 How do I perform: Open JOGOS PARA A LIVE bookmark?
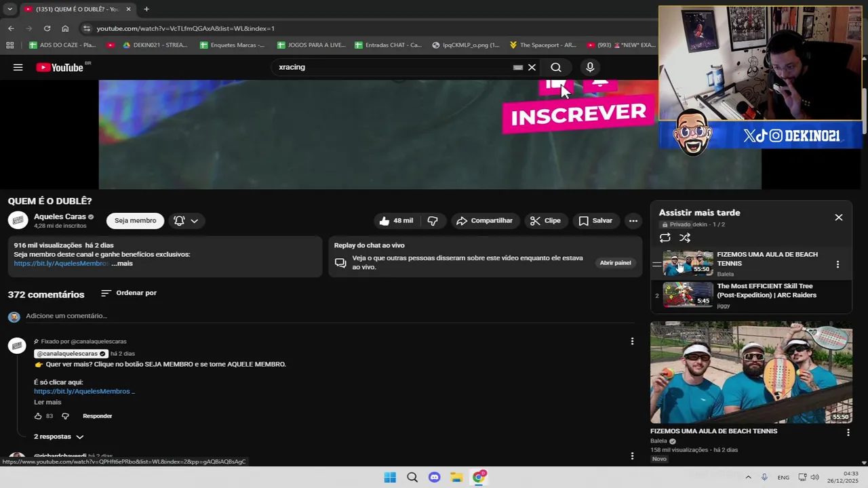point(311,45)
